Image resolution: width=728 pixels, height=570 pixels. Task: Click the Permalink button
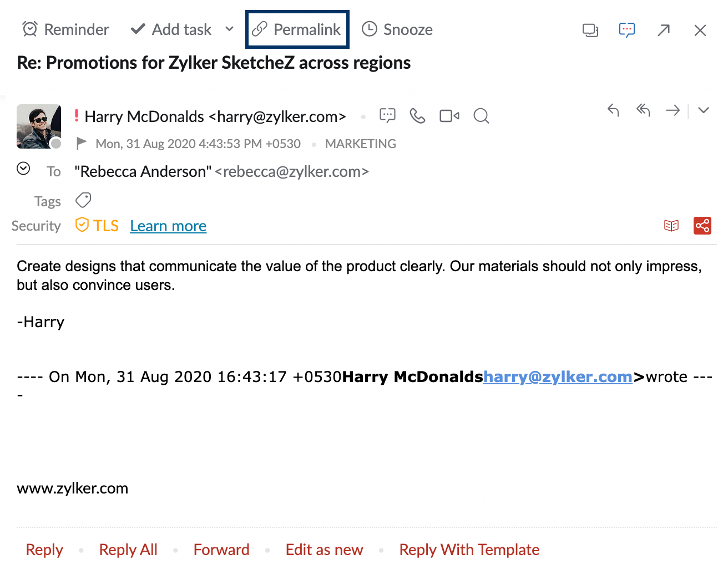(x=297, y=29)
